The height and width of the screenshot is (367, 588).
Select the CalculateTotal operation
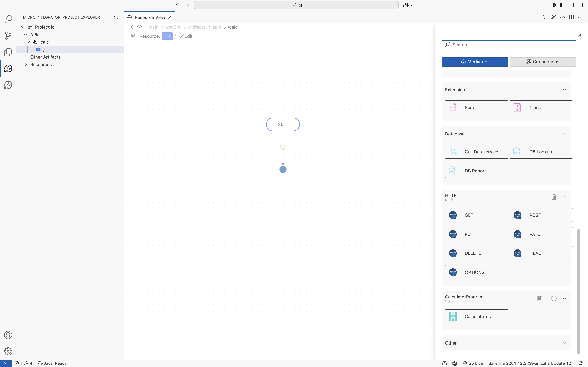click(476, 316)
